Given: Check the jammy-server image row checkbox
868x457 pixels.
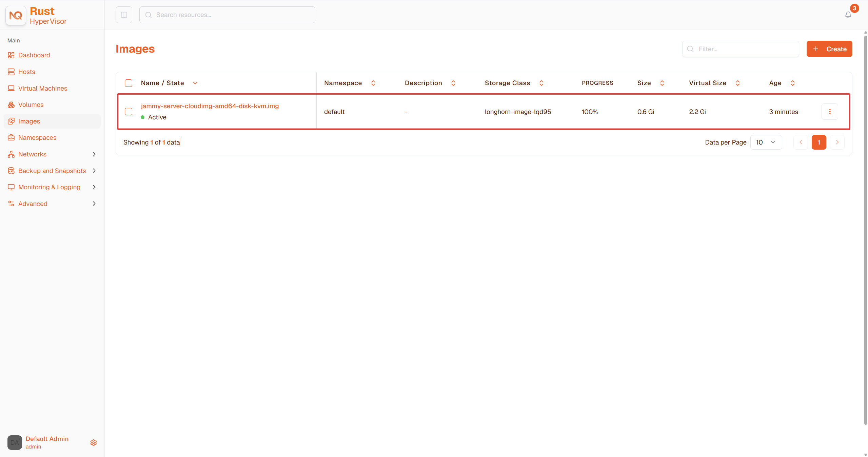Looking at the screenshot, I should [x=129, y=112].
